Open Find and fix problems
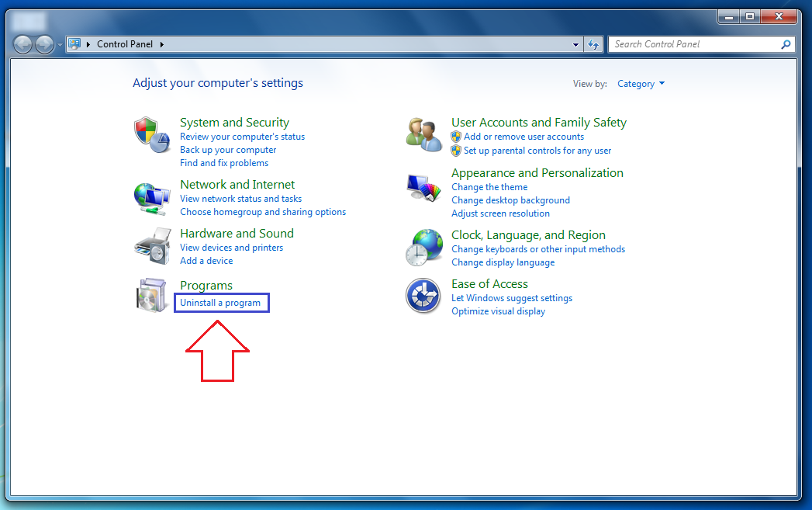Screen dimensions: 812x510 point(224,163)
